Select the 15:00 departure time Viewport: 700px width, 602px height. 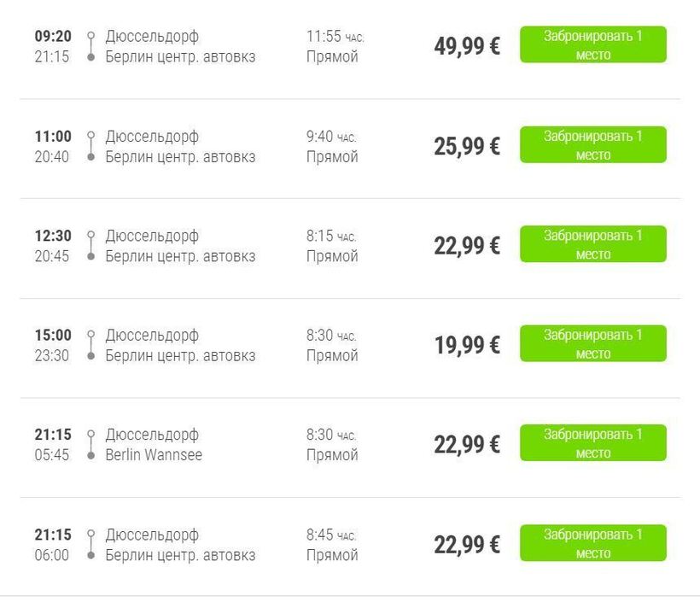click(x=53, y=336)
